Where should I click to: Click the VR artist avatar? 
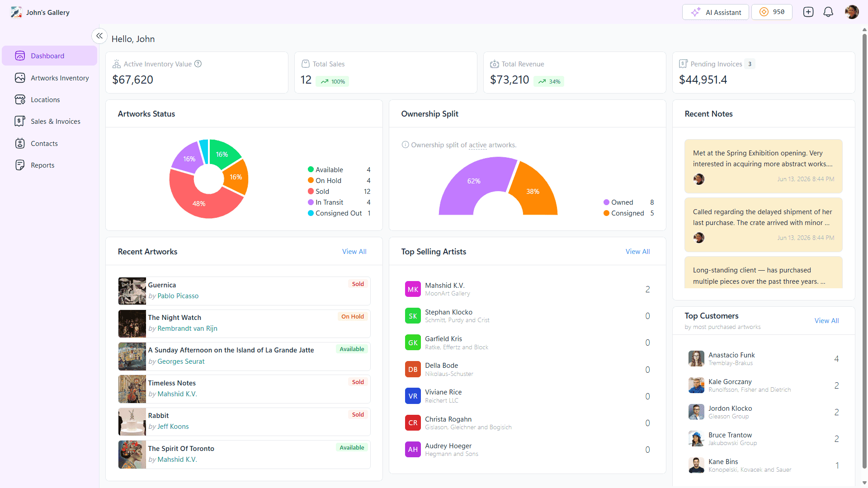tap(413, 396)
